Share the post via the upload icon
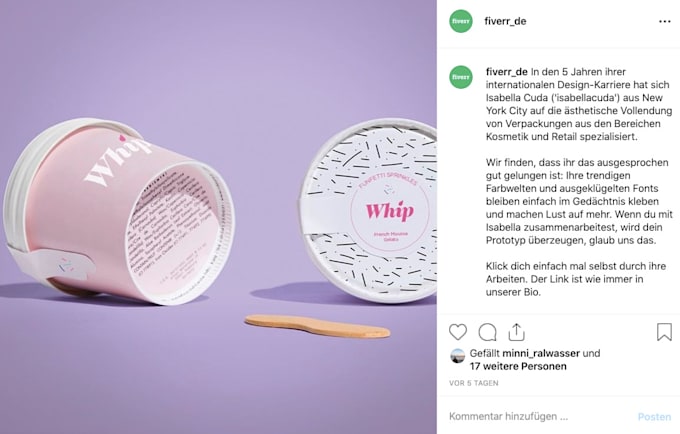Image resolution: width=680 pixels, height=434 pixels. [x=517, y=332]
